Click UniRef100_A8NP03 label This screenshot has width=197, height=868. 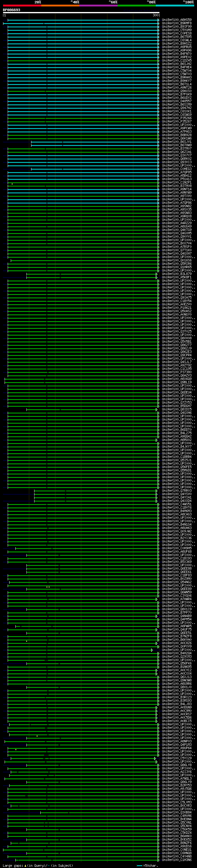coord(177,741)
